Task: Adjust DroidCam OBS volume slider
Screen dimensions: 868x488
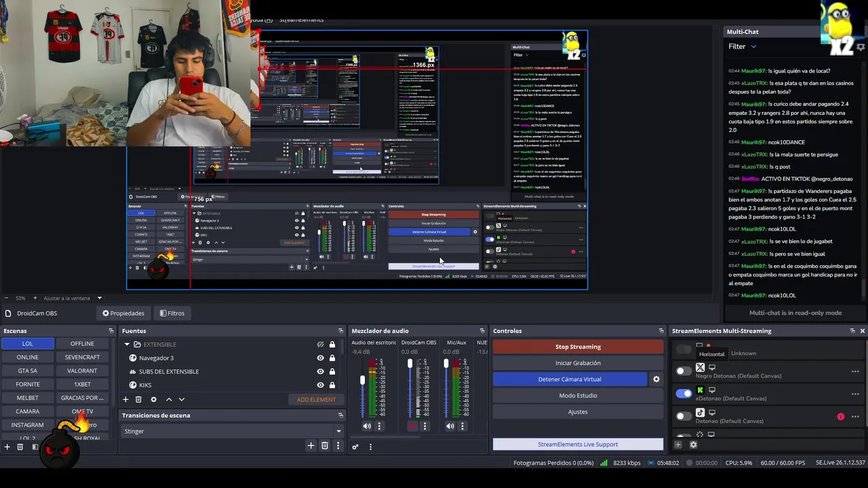Action: [410, 364]
